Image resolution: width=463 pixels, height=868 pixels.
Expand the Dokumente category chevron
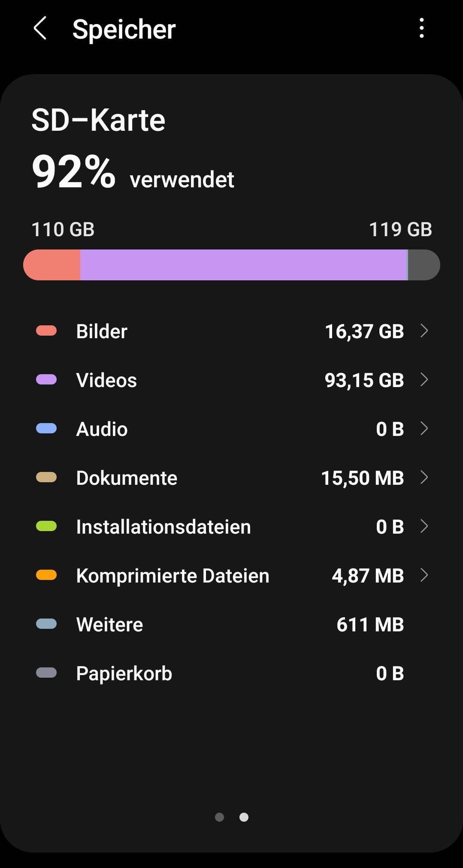tap(424, 478)
